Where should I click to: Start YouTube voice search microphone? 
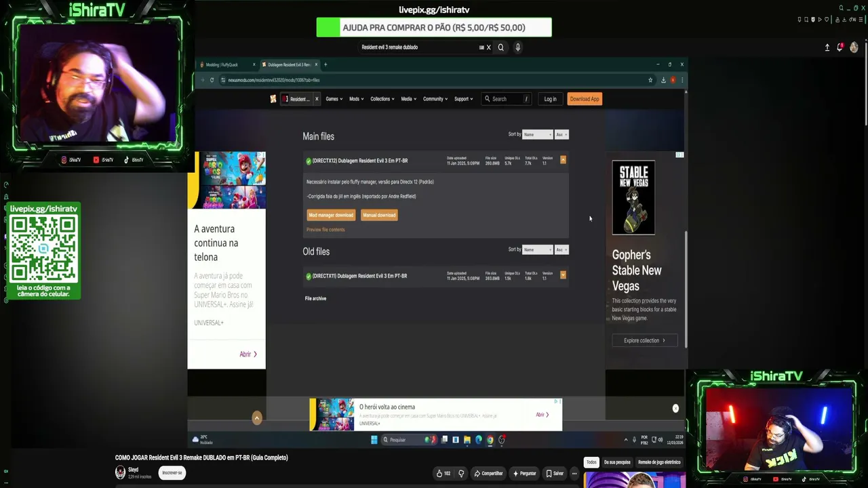[x=517, y=47]
